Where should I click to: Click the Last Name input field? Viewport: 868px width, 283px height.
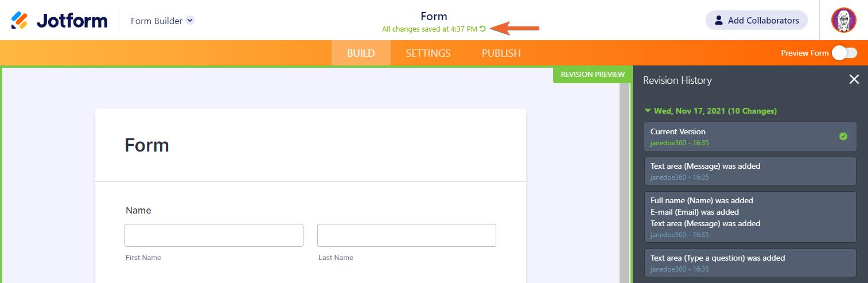pyautogui.click(x=406, y=235)
